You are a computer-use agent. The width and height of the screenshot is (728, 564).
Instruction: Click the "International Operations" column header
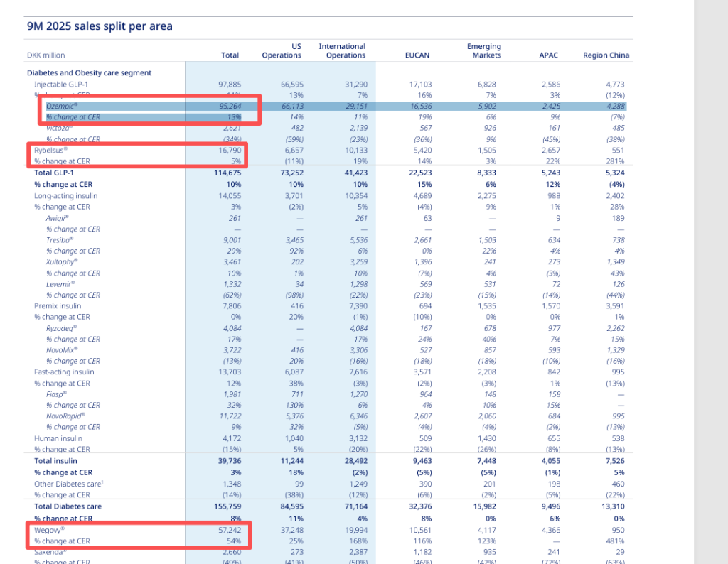coord(342,50)
